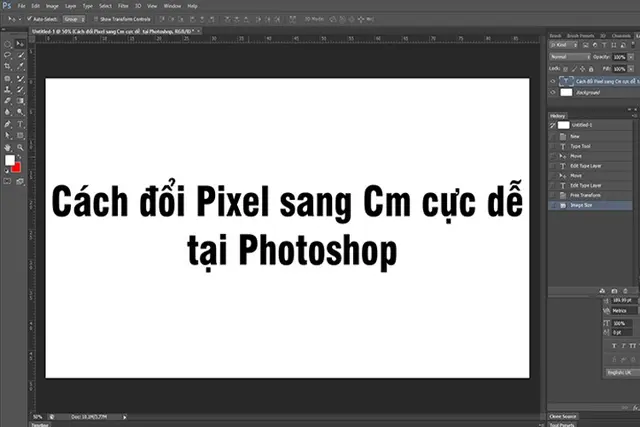Open the Layer menu
640x427 pixels.
(71, 6)
